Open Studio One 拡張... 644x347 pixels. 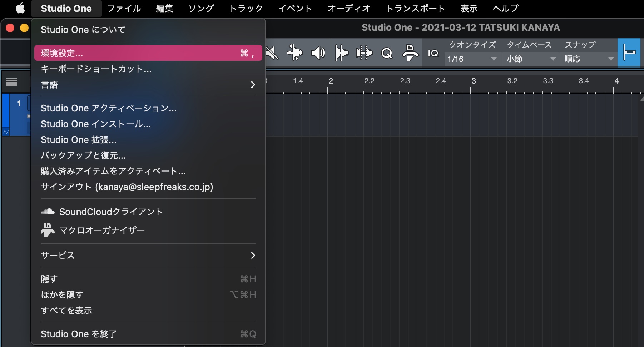click(148, 140)
